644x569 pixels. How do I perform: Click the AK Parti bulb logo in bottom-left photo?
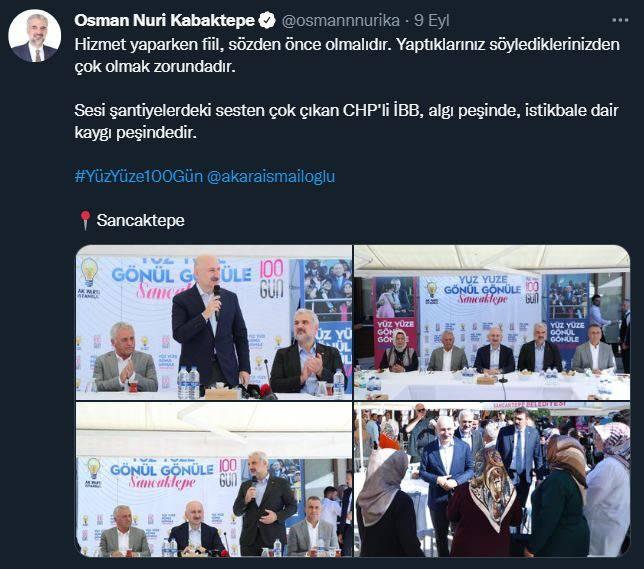coord(93,472)
